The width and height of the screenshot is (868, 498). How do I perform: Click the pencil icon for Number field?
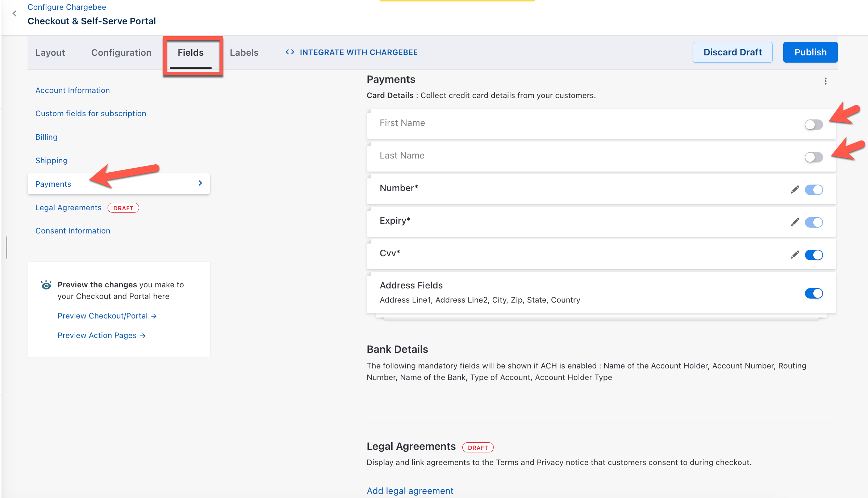[x=795, y=190]
